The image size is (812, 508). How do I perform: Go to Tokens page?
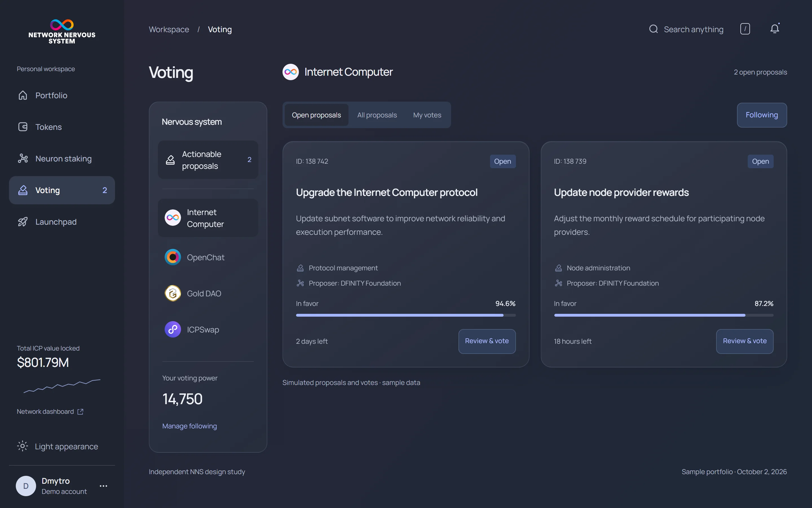tap(62, 127)
